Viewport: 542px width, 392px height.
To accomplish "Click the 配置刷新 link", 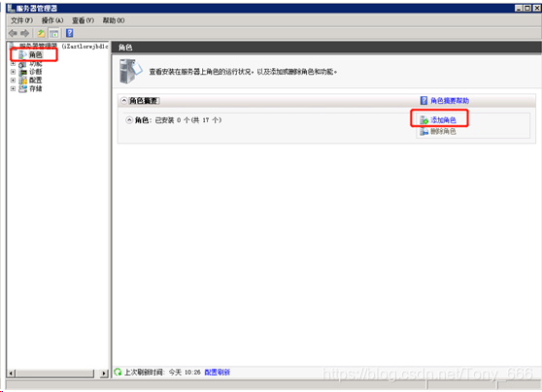I will 218,372.
